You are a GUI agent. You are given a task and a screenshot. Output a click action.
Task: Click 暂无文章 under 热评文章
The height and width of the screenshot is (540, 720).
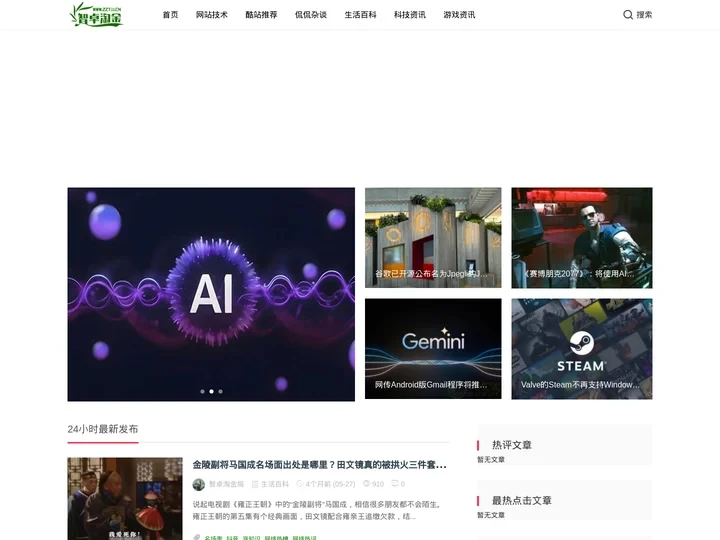pyautogui.click(x=491, y=460)
